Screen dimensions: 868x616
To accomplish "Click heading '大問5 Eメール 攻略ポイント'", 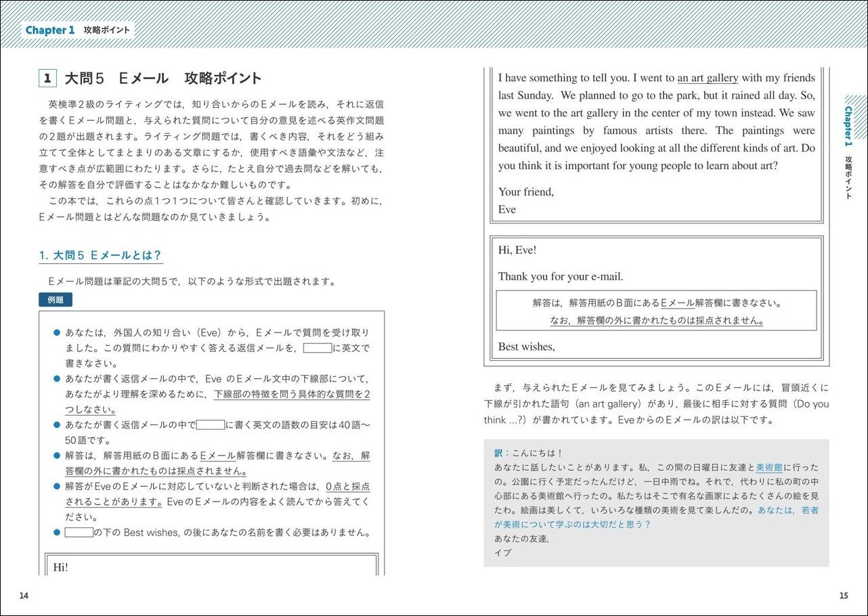I will (163, 79).
